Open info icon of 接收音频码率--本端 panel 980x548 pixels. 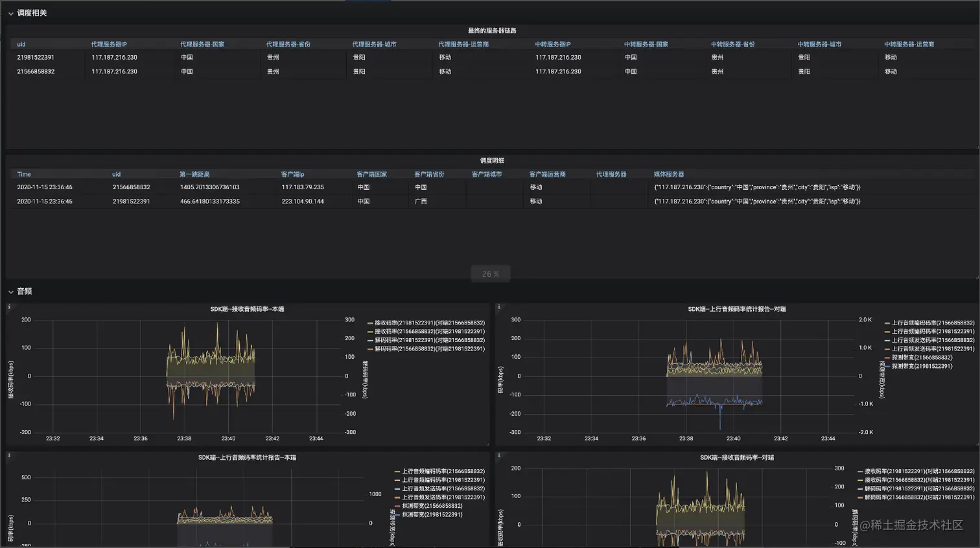(9, 307)
